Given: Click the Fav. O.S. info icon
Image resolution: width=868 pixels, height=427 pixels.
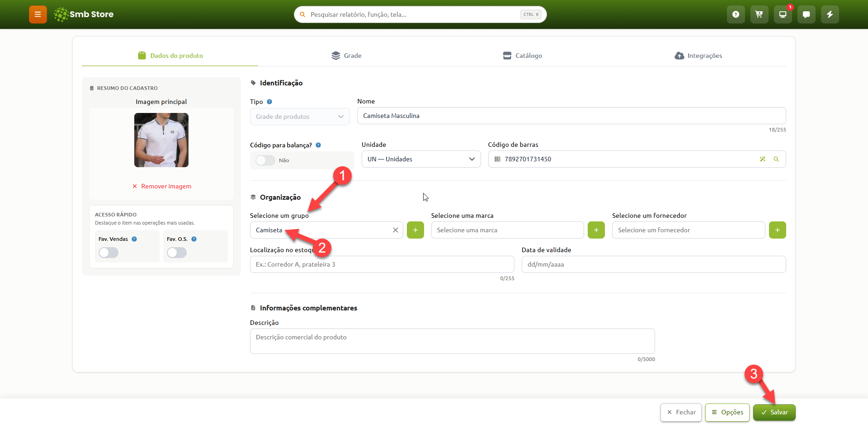Looking at the screenshot, I should point(194,239).
